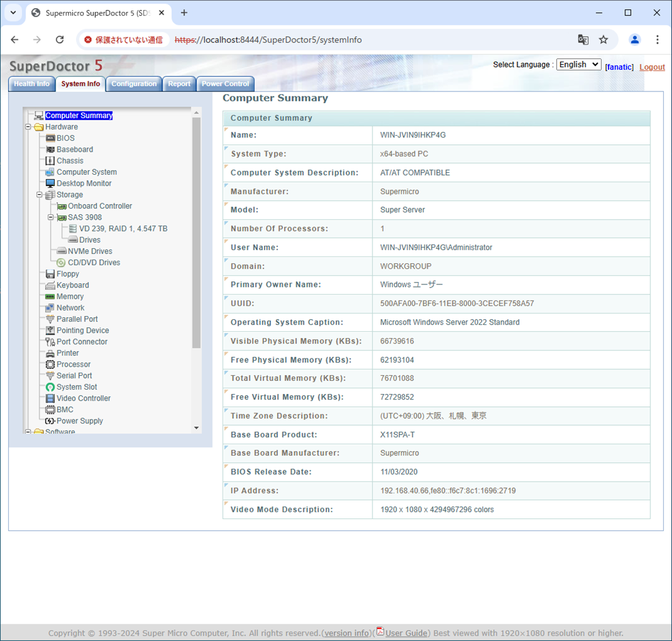Click the VD 239 RAID 1 volume icon
This screenshot has width=672, height=641.
click(73, 228)
